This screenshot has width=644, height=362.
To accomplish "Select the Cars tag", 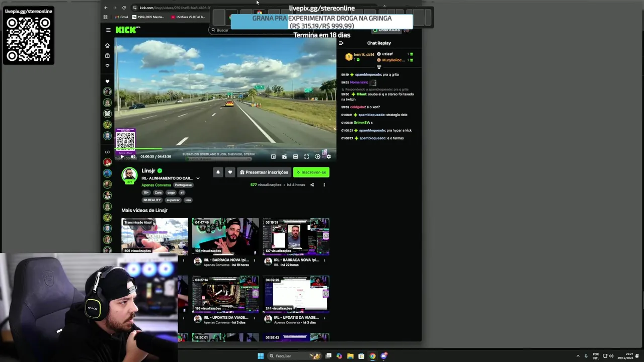I will pos(158,193).
